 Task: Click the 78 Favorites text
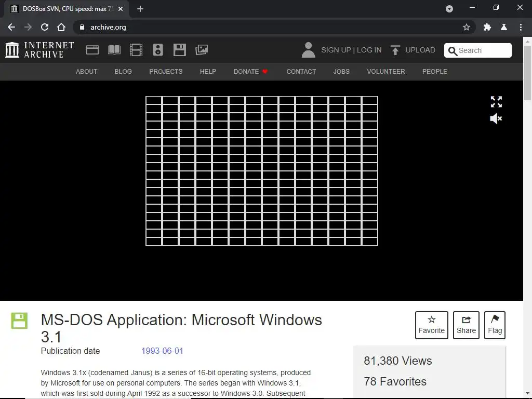395,381
